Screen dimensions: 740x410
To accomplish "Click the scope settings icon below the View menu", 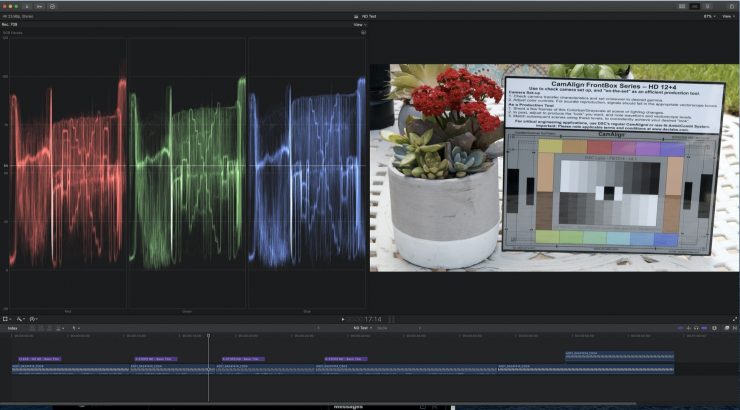I will tap(363, 32).
